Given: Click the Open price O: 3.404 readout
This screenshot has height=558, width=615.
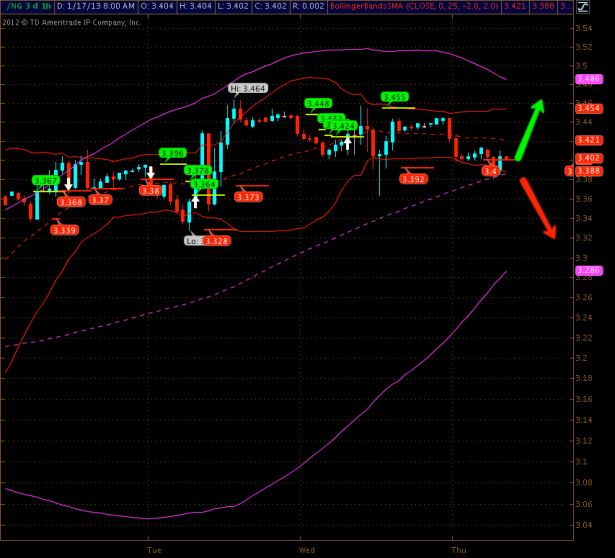Looking at the screenshot, I should 159,6.
